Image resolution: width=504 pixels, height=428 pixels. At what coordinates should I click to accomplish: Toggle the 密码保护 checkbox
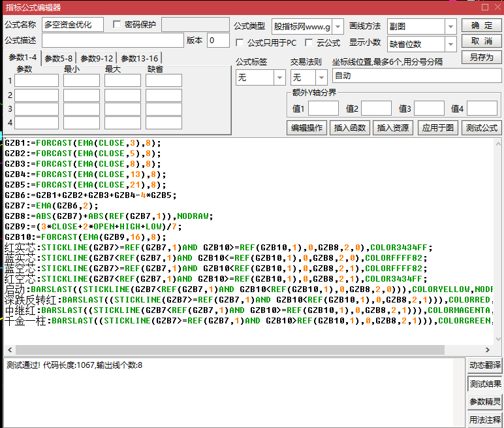117,24
